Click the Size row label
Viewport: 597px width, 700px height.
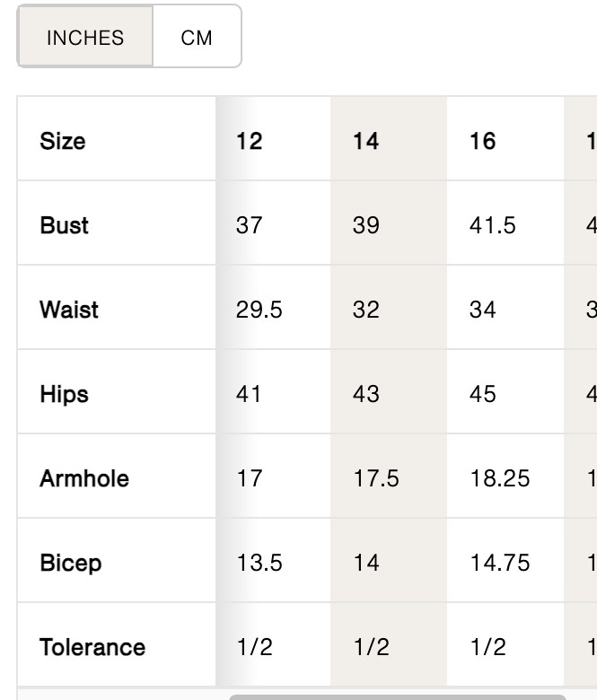point(63,141)
